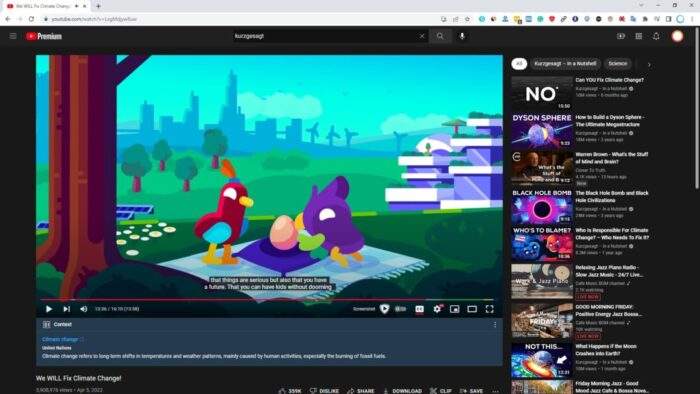Mute the video volume
Screen dimensions: 700x394
click(x=83, y=309)
